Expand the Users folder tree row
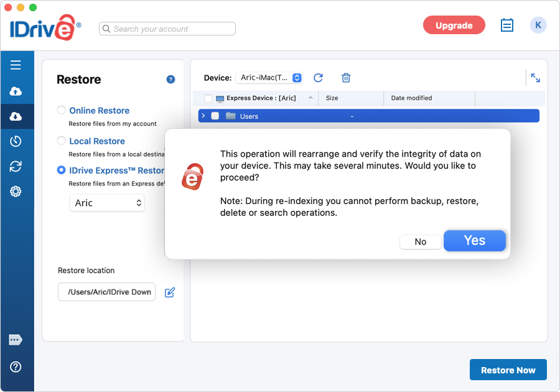This screenshot has width=560, height=392. pos(203,116)
